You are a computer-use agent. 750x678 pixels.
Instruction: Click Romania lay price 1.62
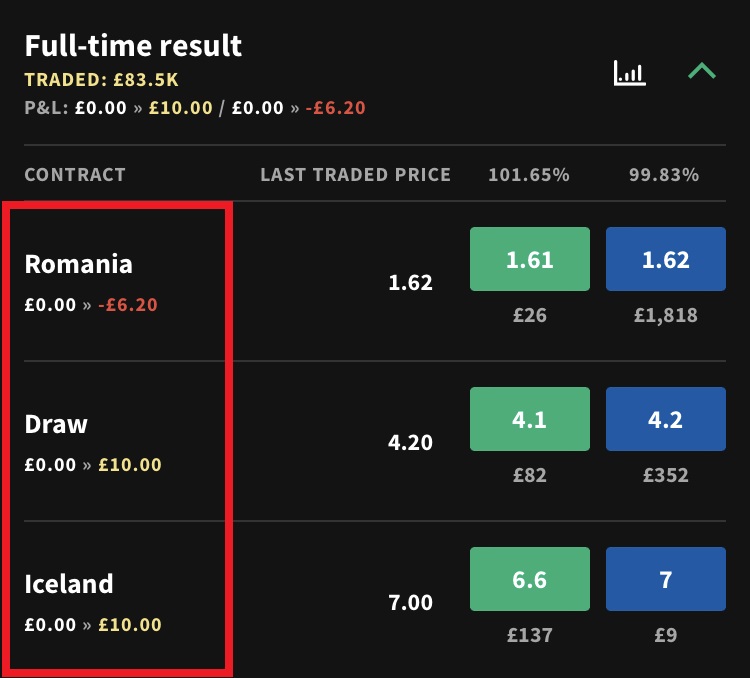[x=665, y=260]
